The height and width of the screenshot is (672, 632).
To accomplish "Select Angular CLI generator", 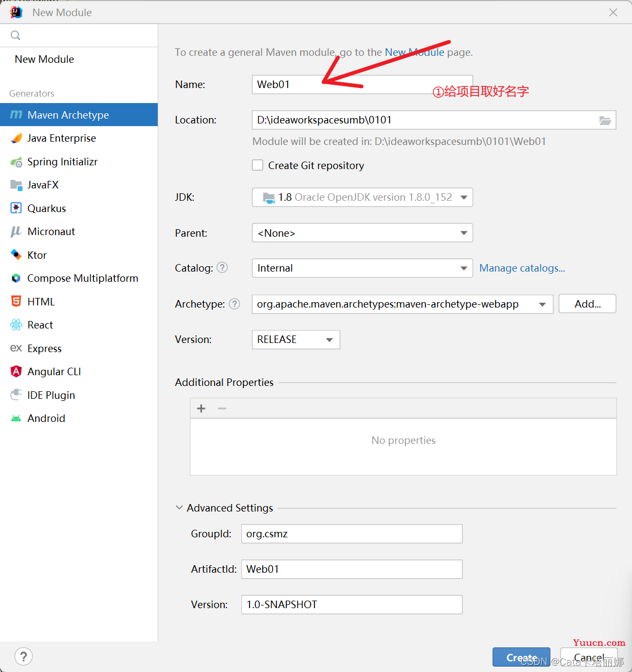I will click(x=79, y=371).
